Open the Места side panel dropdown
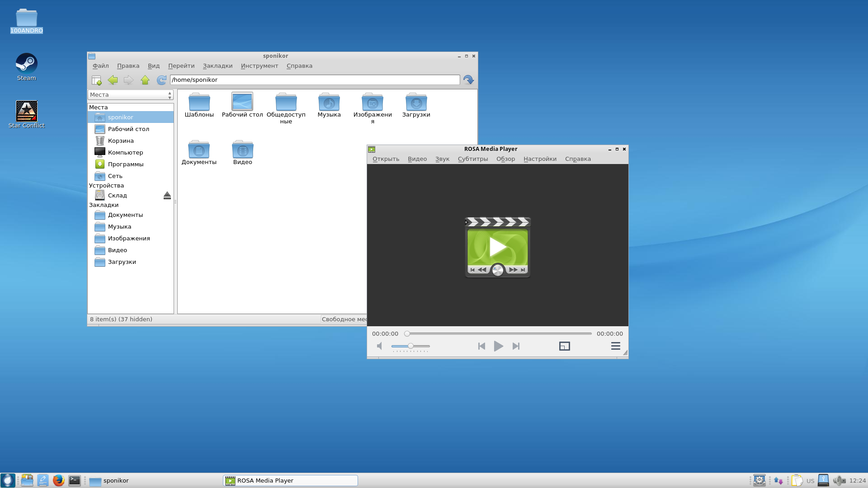868x488 pixels. [x=130, y=95]
